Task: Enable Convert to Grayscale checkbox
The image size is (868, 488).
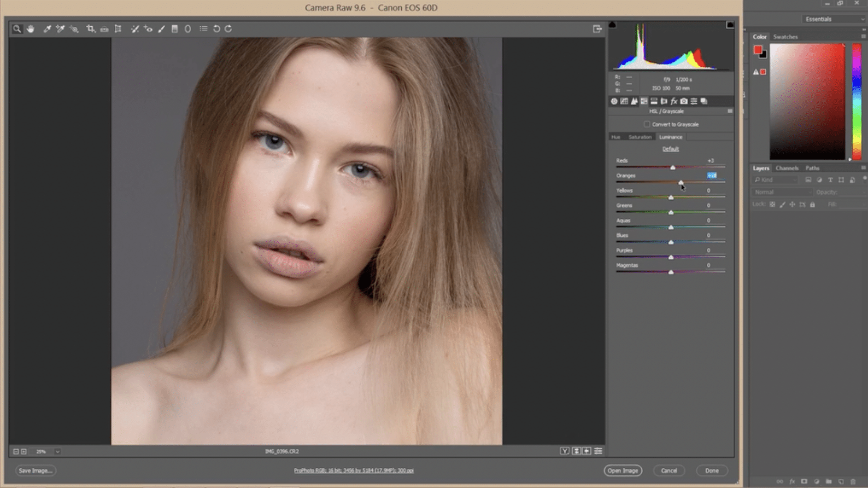Action: (647, 124)
